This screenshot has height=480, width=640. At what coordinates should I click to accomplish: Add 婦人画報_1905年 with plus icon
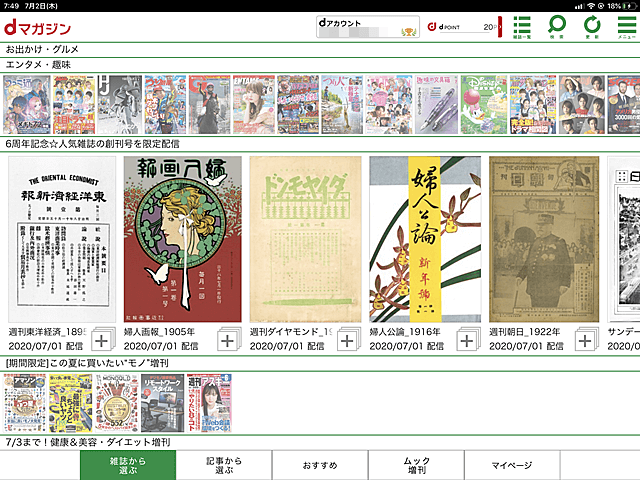(227, 340)
